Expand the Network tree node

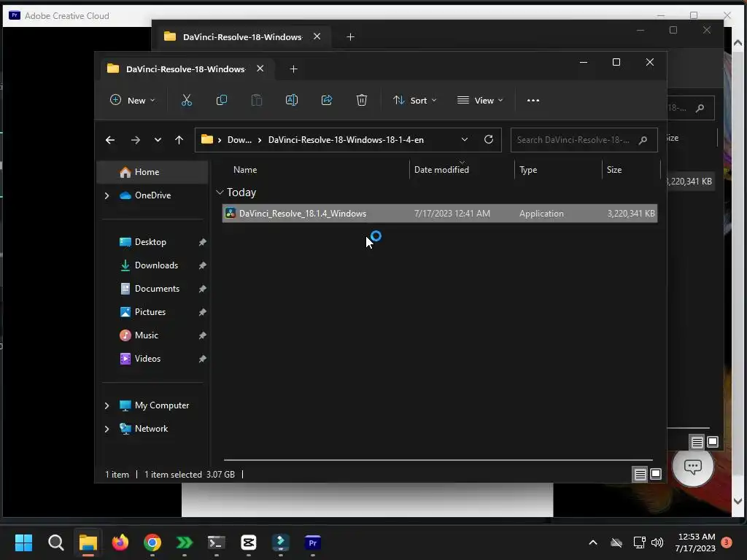107,429
